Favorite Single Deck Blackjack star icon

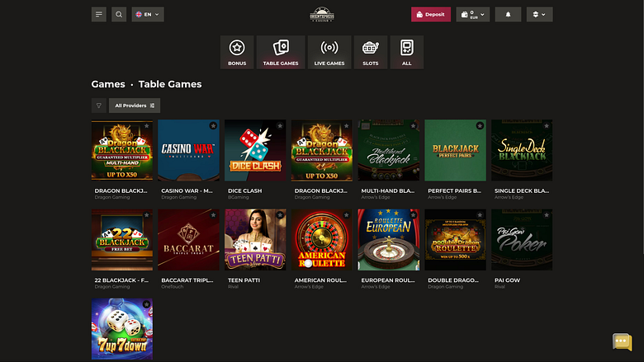(547, 126)
